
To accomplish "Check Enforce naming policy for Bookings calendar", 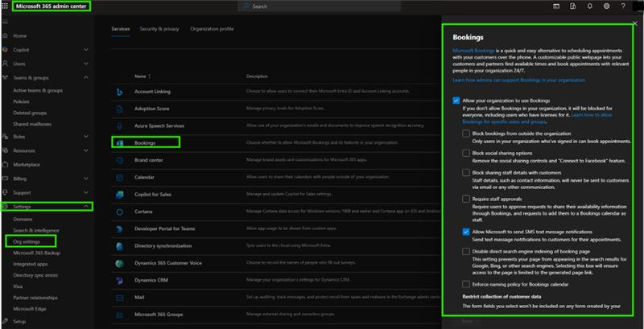I will 466,284.
